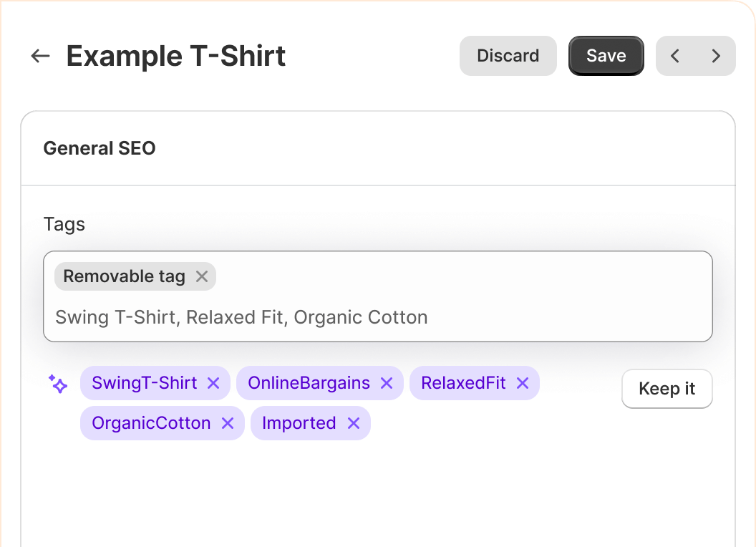
Task: Remove the SwingT-Shirt suggested tag
Action: (213, 383)
